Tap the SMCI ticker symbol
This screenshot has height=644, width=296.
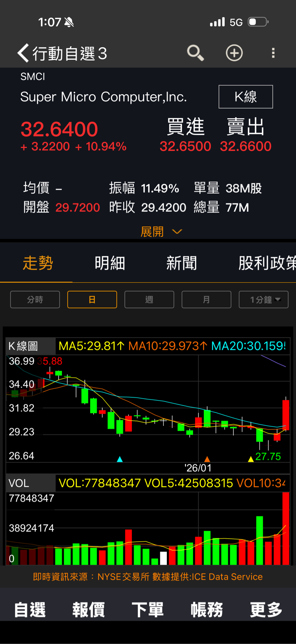[33, 77]
